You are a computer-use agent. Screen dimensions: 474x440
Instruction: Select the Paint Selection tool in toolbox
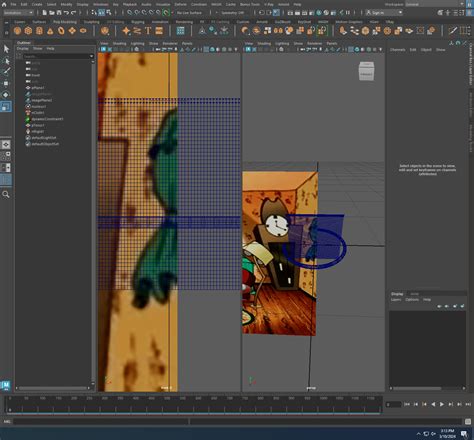[6, 72]
